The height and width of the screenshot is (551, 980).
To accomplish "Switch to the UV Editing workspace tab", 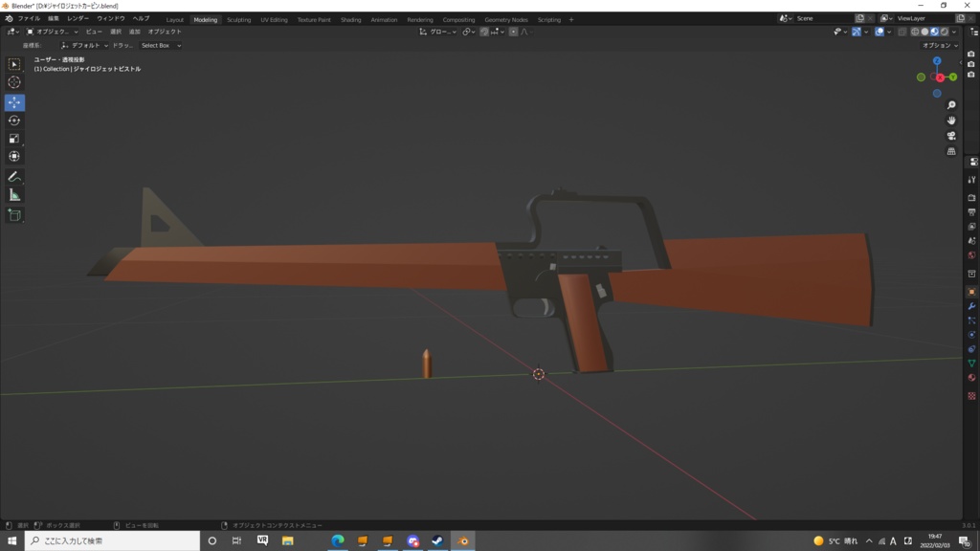I will pyautogui.click(x=274, y=19).
